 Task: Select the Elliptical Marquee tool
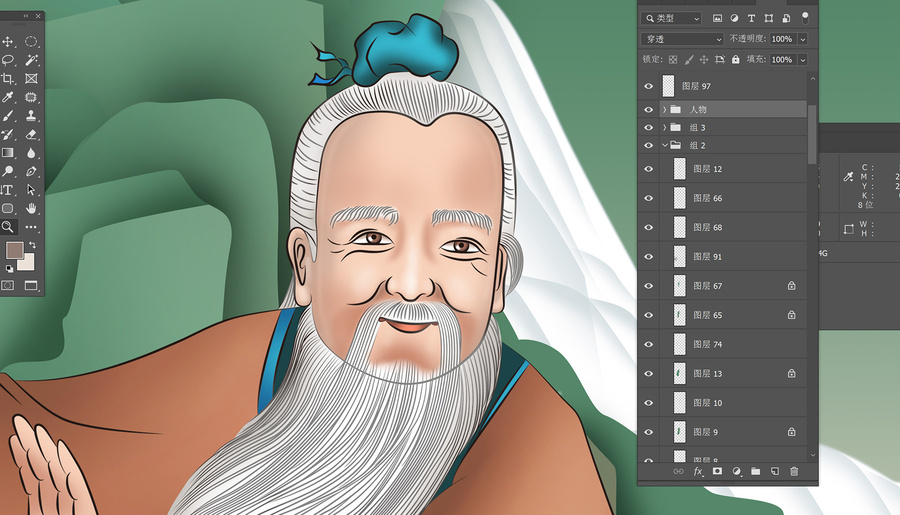[x=31, y=41]
